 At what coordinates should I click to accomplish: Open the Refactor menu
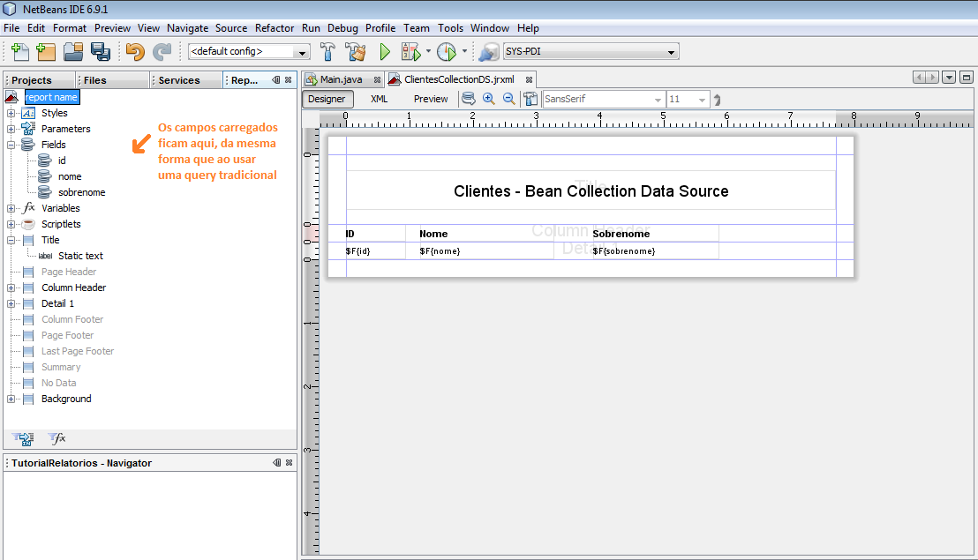(275, 28)
